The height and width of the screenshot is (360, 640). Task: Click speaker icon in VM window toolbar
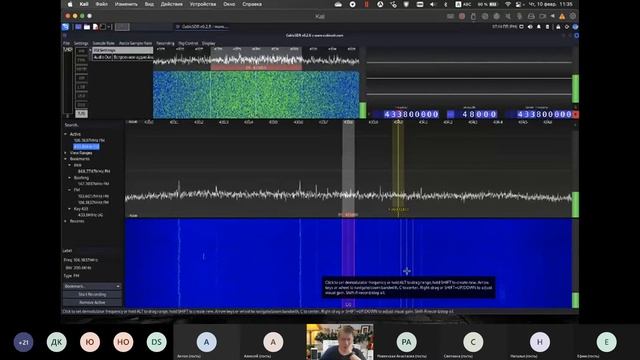pyautogui.click(x=508, y=16)
